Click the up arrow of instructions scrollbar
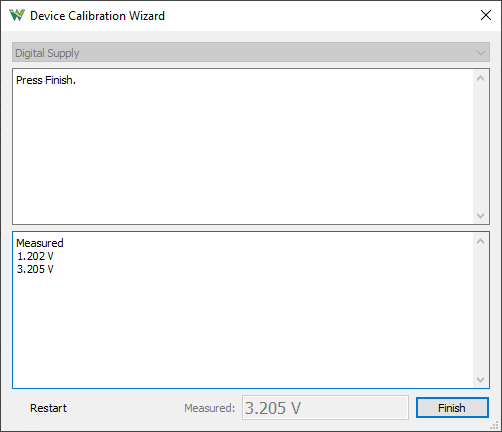502x432 pixels. (480, 79)
